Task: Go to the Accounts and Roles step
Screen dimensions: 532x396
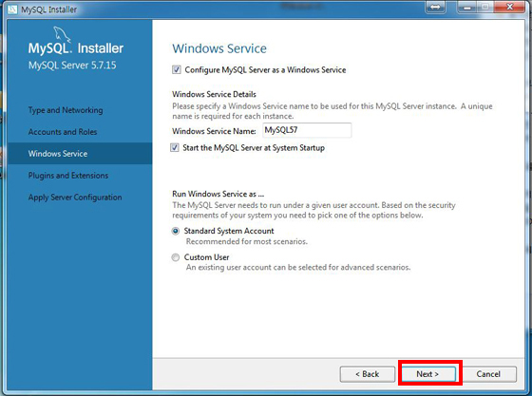Action: (x=63, y=132)
